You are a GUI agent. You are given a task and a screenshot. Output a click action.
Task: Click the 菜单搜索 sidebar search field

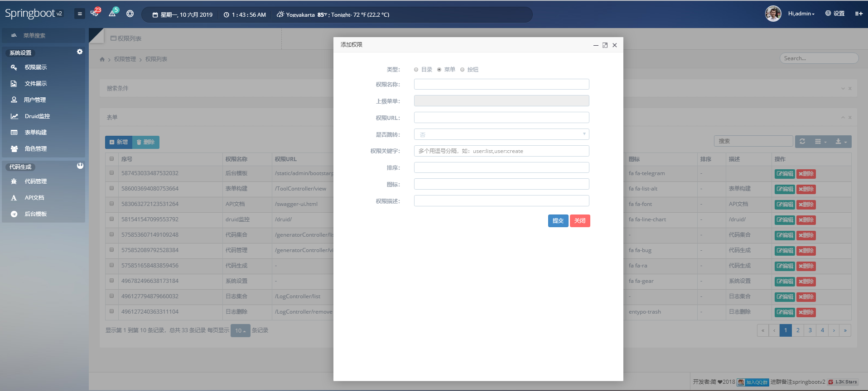[43, 35]
